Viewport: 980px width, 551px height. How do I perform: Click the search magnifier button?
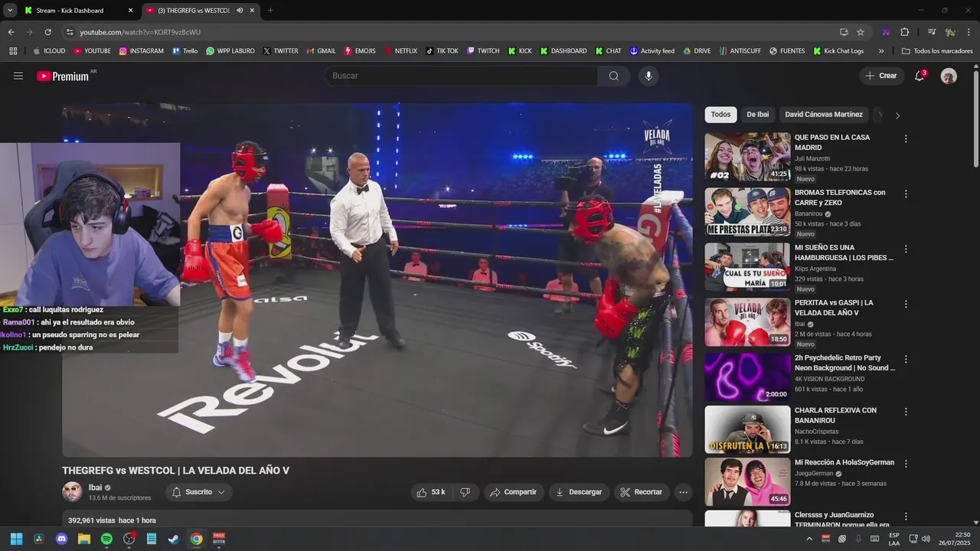[x=614, y=76]
